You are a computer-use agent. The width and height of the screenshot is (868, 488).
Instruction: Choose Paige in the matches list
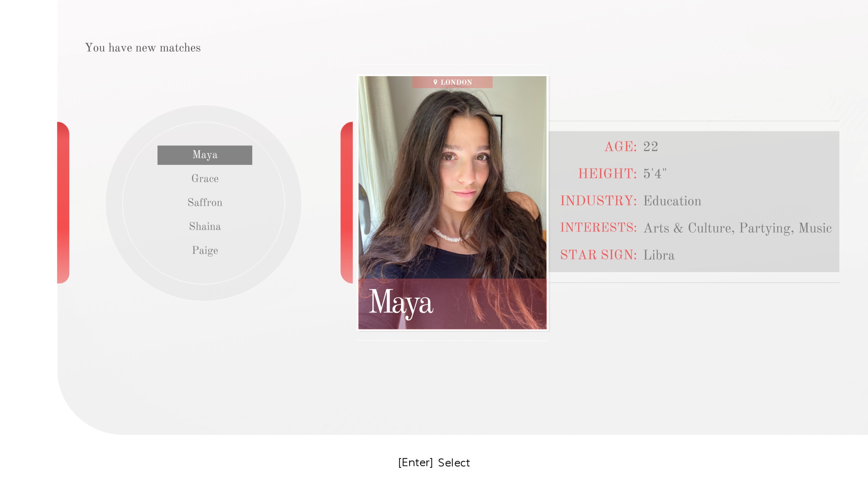pos(205,250)
